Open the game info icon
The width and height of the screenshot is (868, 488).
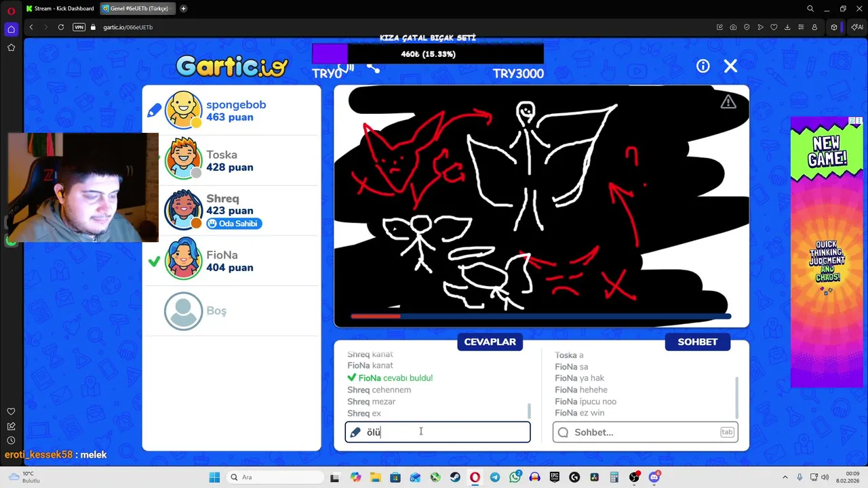[x=703, y=66]
